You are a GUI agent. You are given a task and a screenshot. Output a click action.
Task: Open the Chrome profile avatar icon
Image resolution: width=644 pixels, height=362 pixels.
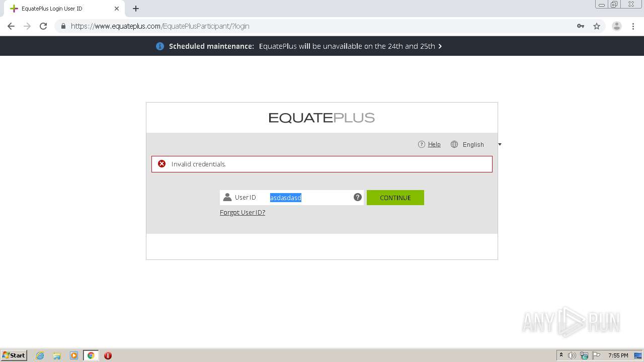(x=616, y=26)
